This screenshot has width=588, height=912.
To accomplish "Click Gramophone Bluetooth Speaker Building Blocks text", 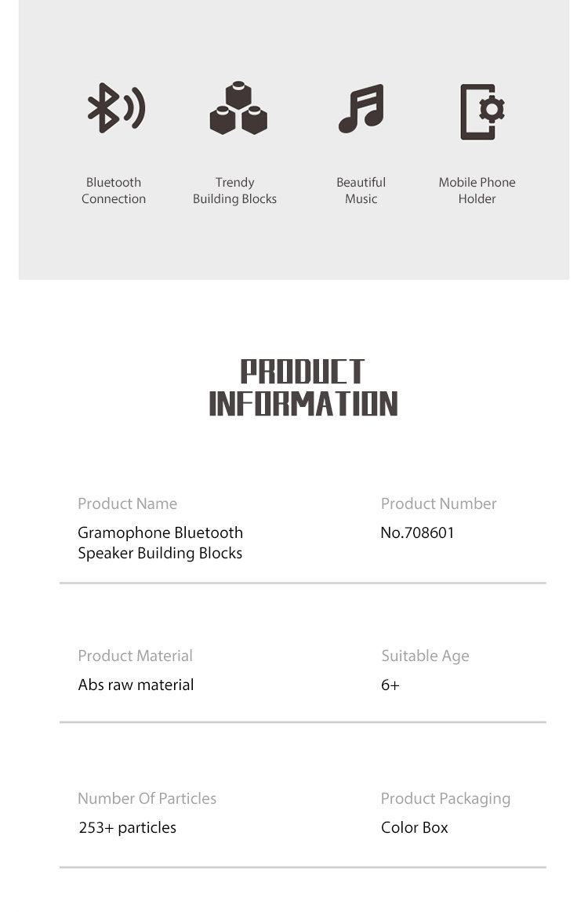I will point(160,543).
